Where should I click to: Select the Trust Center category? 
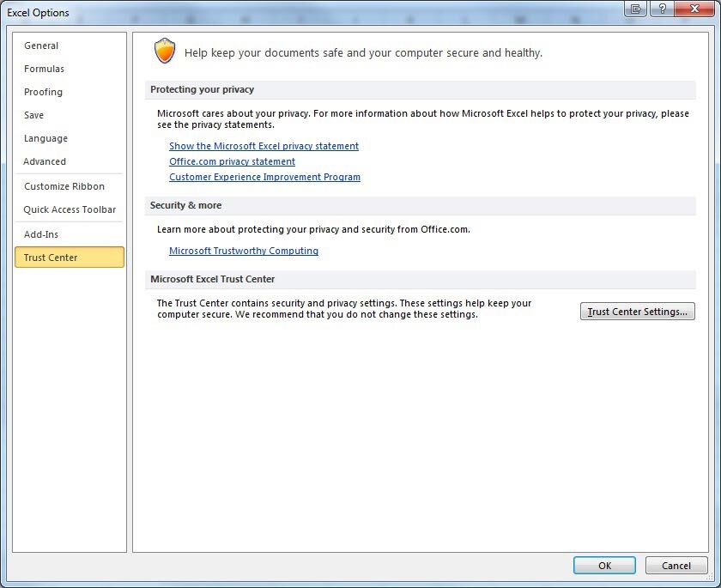click(x=50, y=257)
